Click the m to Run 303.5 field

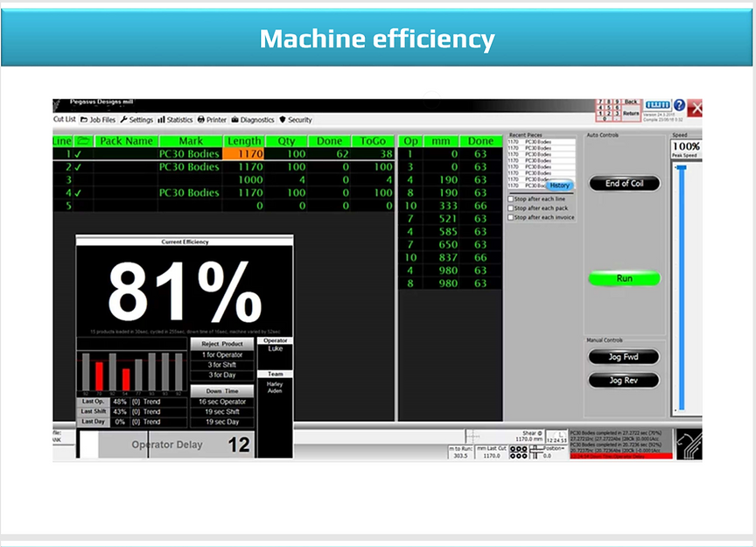pyautogui.click(x=460, y=452)
